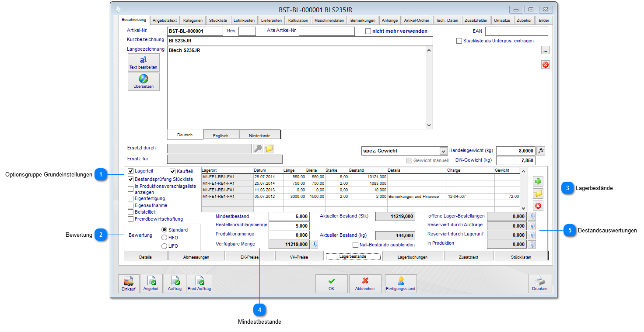This screenshot has width=644, height=332.
Task: Show info for in Produktion
Action: (x=532, y=244)
